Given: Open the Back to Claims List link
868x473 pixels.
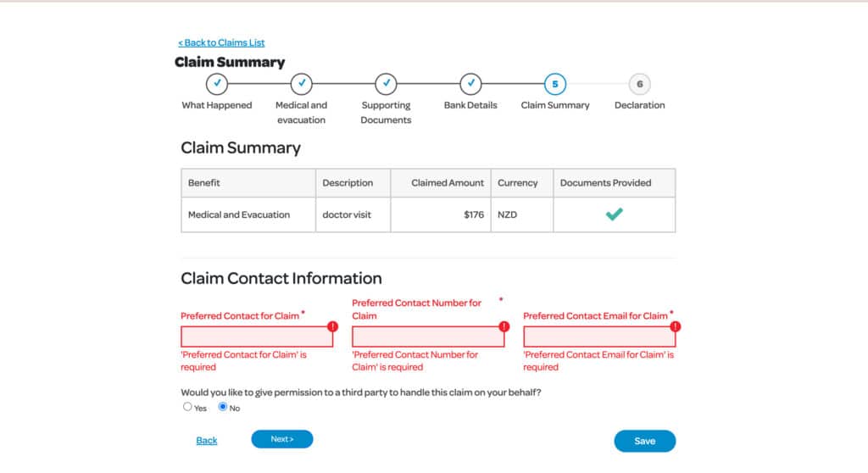Looking at the screenshot, I should 221,42.
